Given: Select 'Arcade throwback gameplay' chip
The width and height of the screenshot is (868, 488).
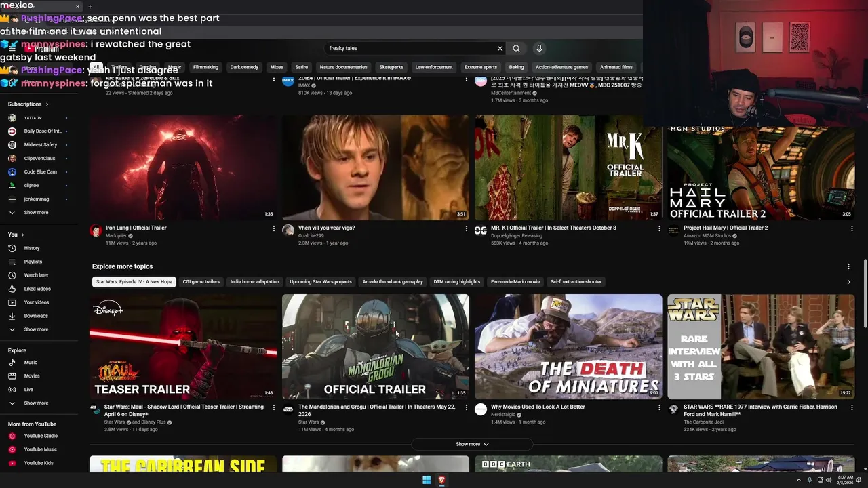Looking at the screenshot, I should tap(393, 281).
